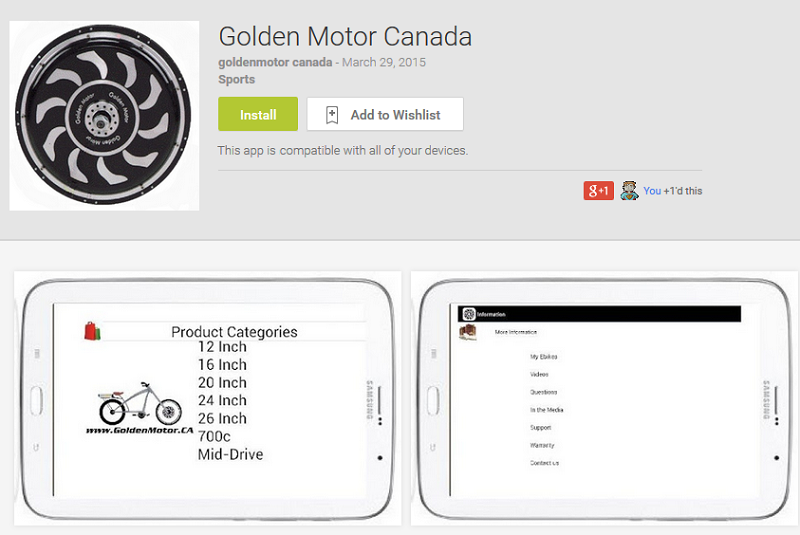Open the Product Categories screenshot thumbnail
Image resolution: width=800 pixels, height=535 pixels.
[x=208, y=398]
